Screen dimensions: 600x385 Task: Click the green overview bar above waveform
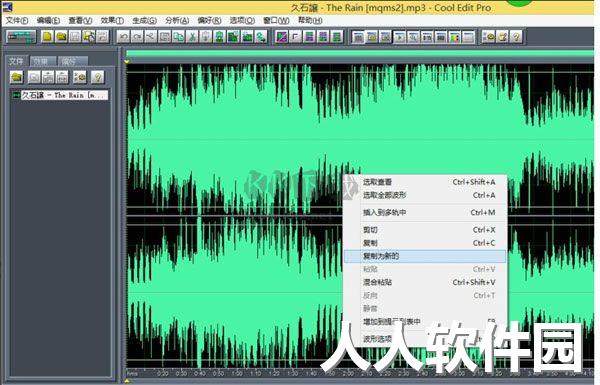(x=360, y=54)
